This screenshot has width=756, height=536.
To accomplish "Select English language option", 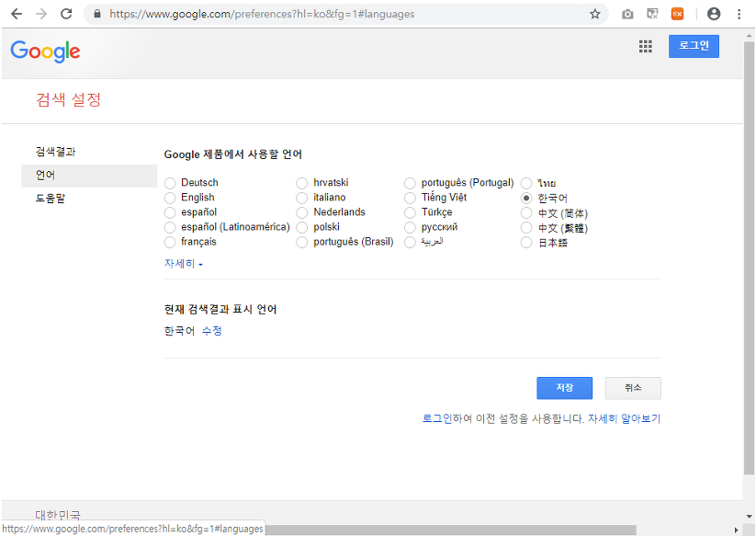I will pos(170,198).
